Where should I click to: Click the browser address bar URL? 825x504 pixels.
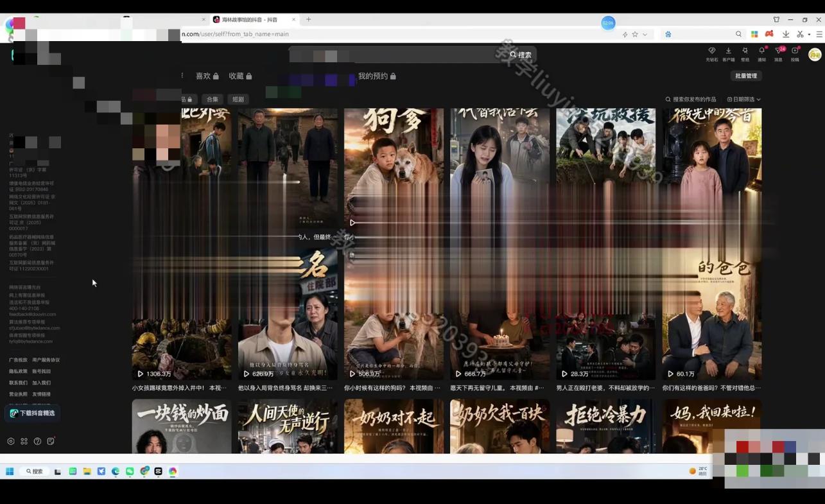point(235,34)
